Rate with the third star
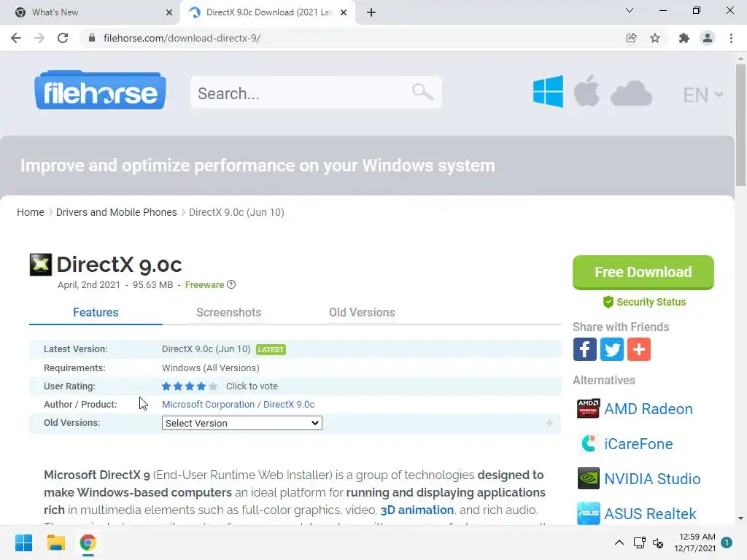Image resolution: width=747 pixels, height=560 pixels. point(190,386)
